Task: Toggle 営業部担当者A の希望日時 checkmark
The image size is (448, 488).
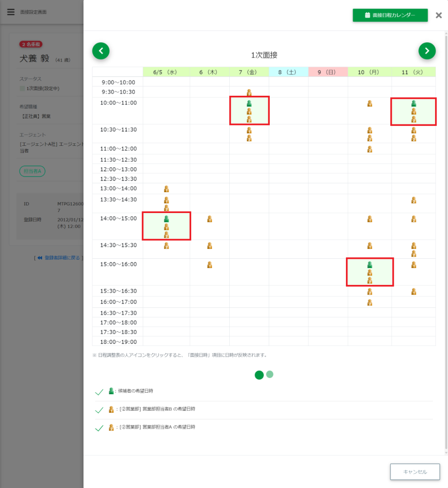Action: pyautogui.click(x=99, y=428)
